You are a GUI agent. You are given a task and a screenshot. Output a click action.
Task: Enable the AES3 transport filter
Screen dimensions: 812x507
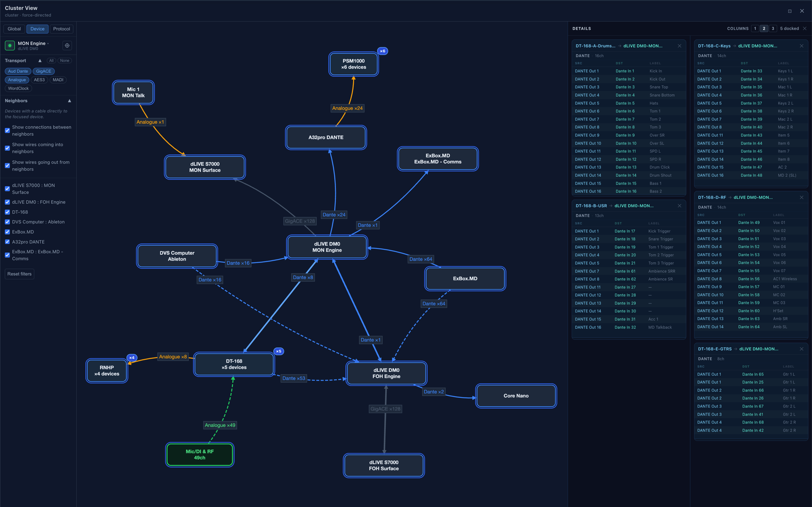coord(39,80)
